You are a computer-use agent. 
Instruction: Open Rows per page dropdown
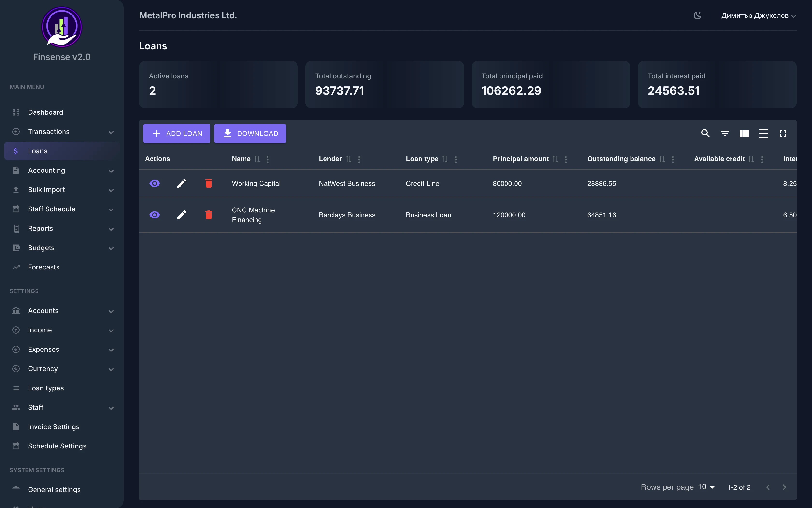click(706, 487)
